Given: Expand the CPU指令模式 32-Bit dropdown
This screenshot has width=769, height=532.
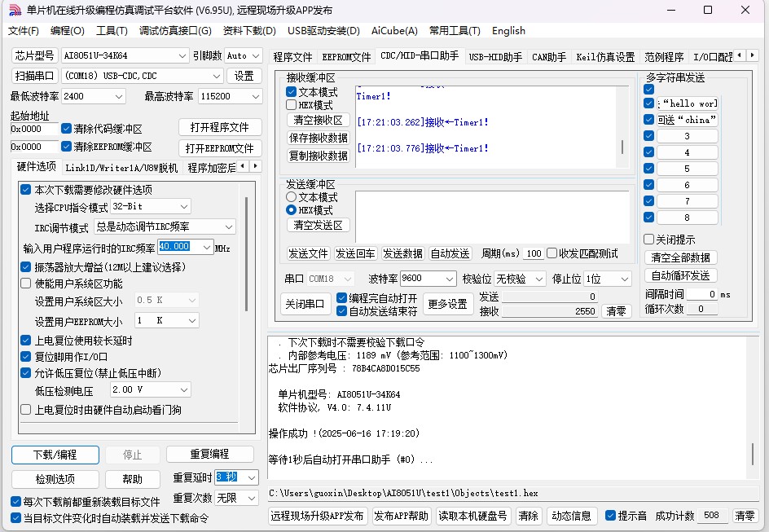Looking at the screenshot, I should pos(184,206).
